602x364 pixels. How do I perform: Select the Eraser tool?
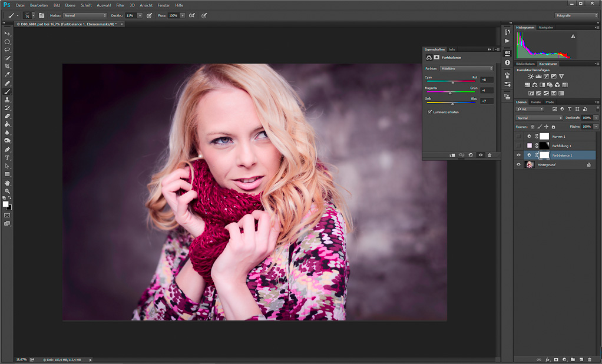coord(7,117)
